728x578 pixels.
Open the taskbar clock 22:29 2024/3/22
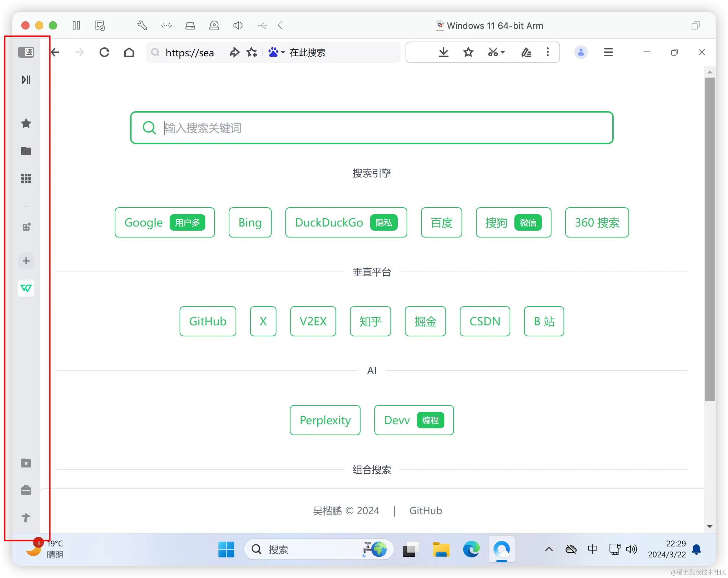point(667,549)
